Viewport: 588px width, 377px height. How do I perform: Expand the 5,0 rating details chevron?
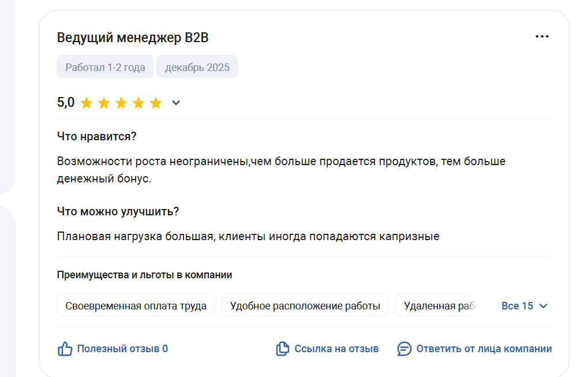pos(176,103)
